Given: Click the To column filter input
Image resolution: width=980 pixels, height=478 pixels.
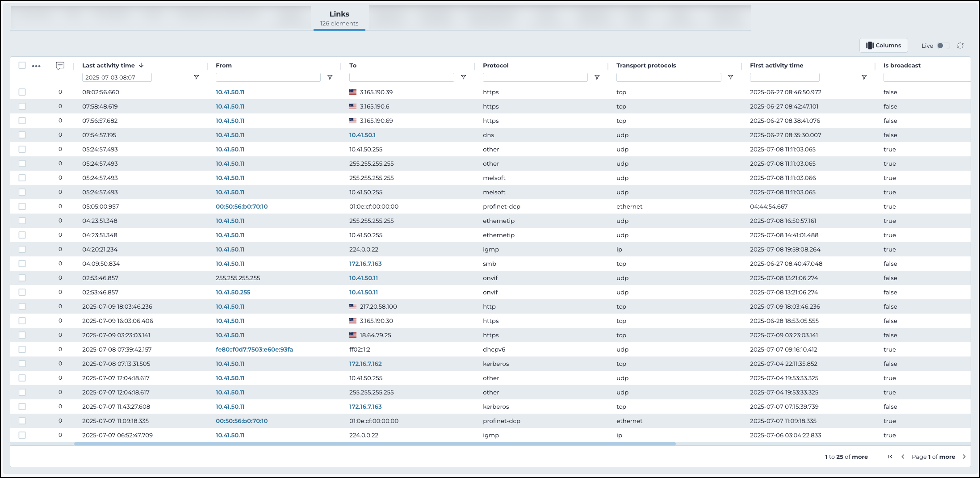Looking at the screenshot, I should click(402, 77).
